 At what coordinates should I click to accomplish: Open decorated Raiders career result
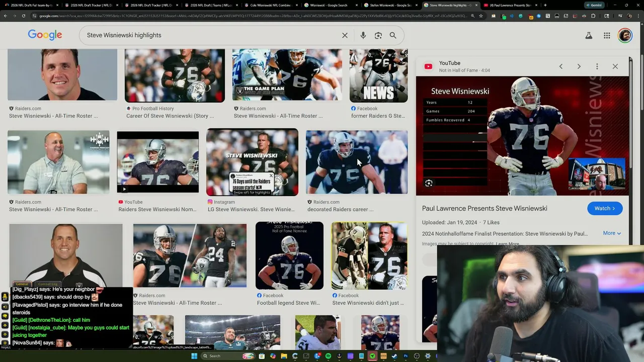[341, 209]
